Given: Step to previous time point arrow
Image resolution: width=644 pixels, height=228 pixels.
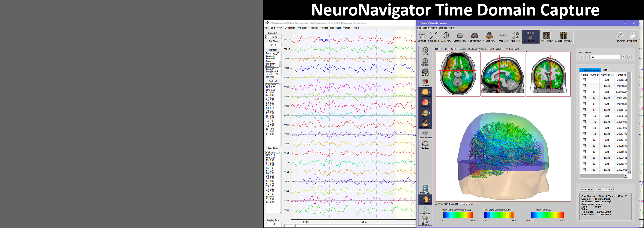Looking at the screenshot, I should 587,57.
